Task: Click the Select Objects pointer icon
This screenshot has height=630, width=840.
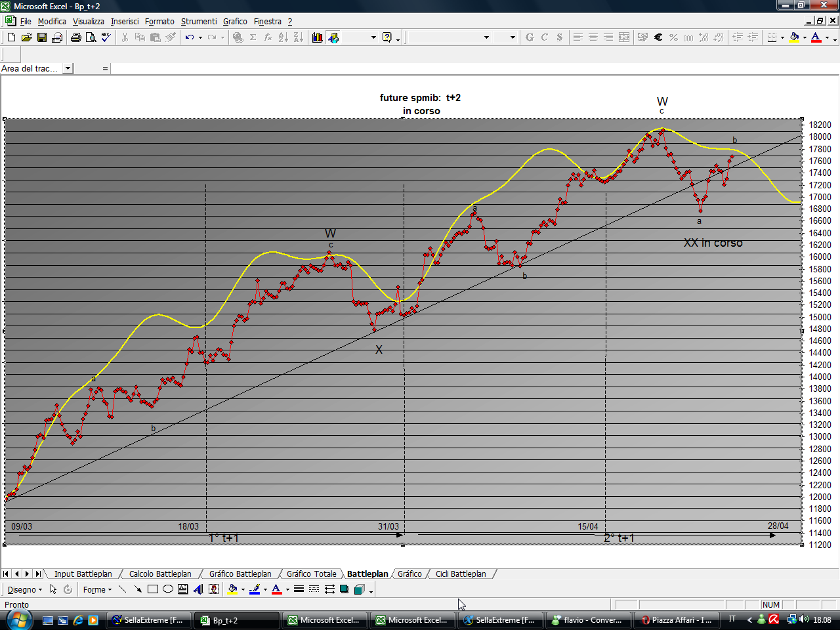Action: 53,589
